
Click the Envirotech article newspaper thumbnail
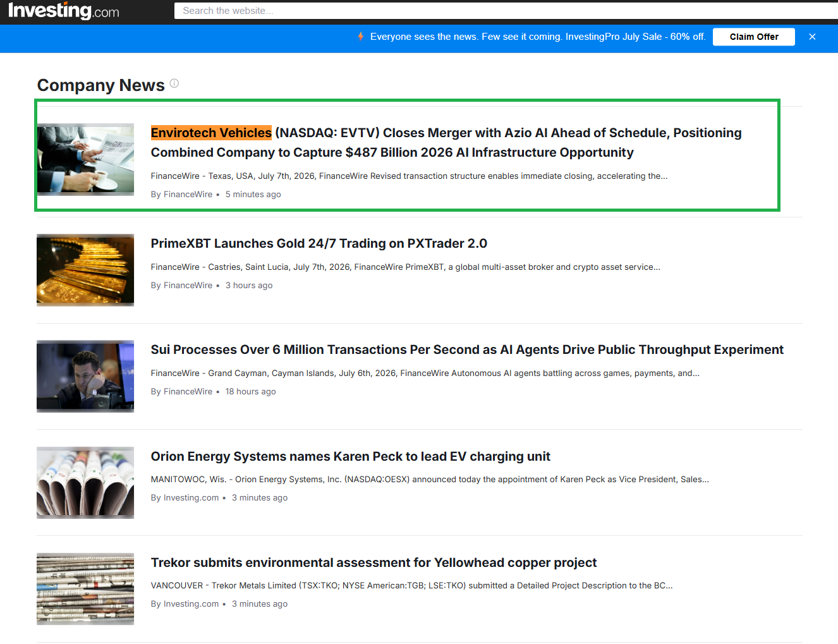(x=85, y=159)
